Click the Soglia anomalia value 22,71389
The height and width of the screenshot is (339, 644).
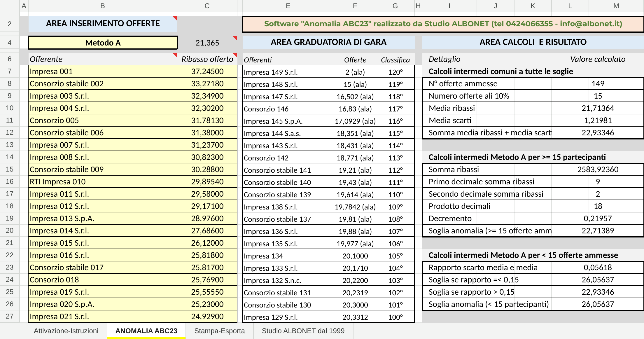[x=598, y=230]
